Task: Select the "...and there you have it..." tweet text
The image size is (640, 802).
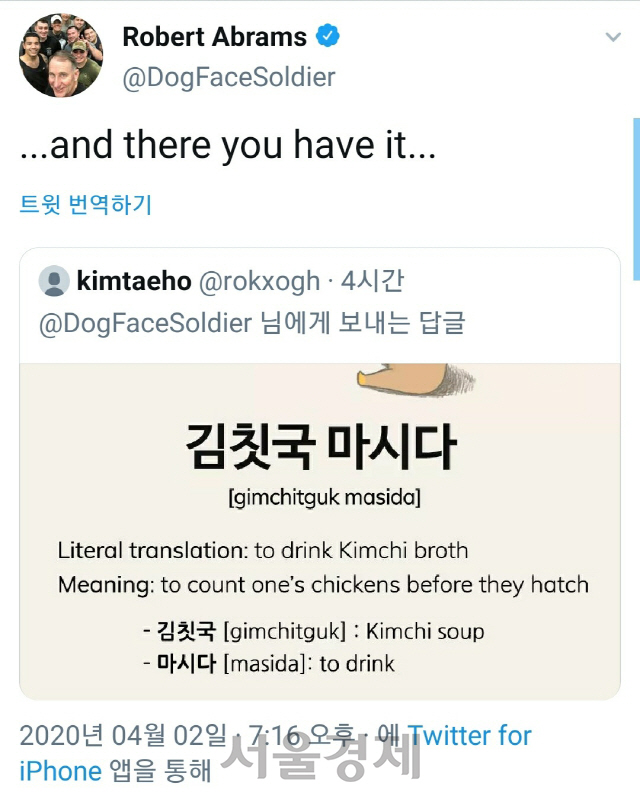Action: pos(228,147)
